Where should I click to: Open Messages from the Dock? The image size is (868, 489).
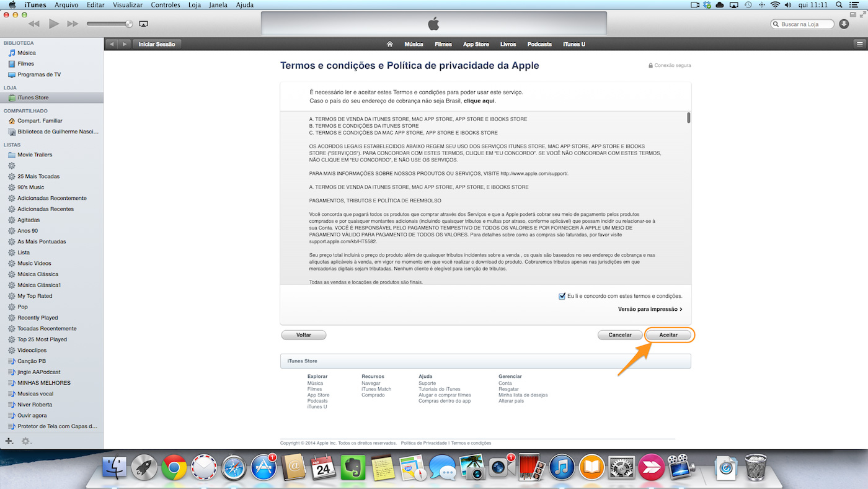pos(443,467)
